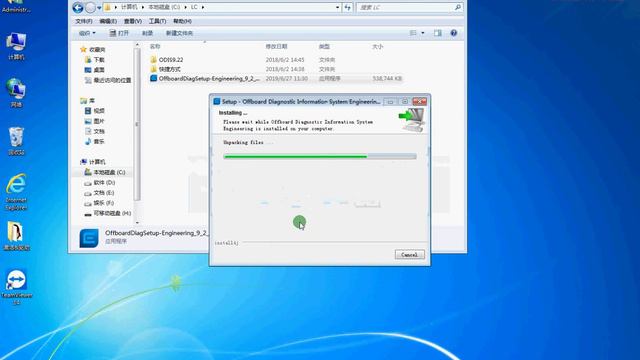Select 文档 (E:) drive
The height and width of the screenshot is (360, 640).
[x=99, y=193]
